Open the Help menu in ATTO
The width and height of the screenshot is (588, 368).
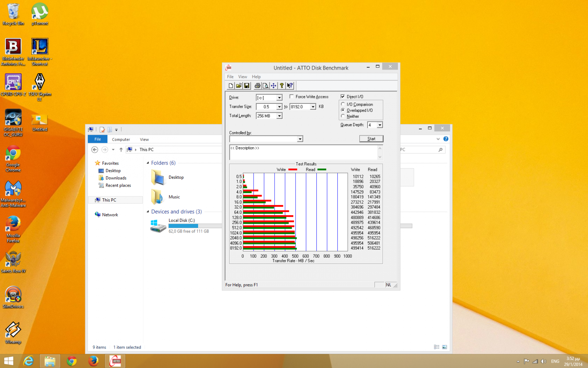point(256,77)
